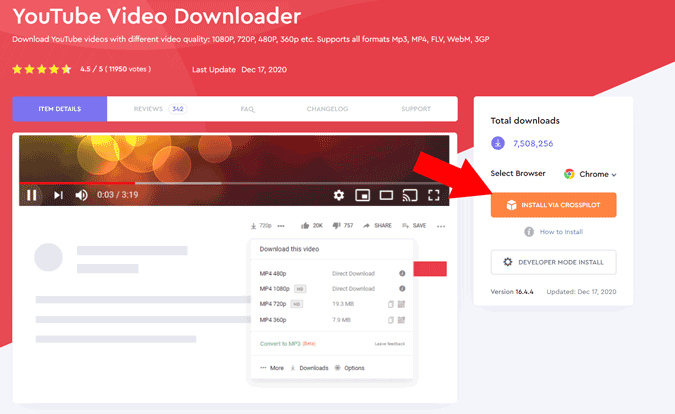Enter fullscreen mode icon

(x=433, y=195)
